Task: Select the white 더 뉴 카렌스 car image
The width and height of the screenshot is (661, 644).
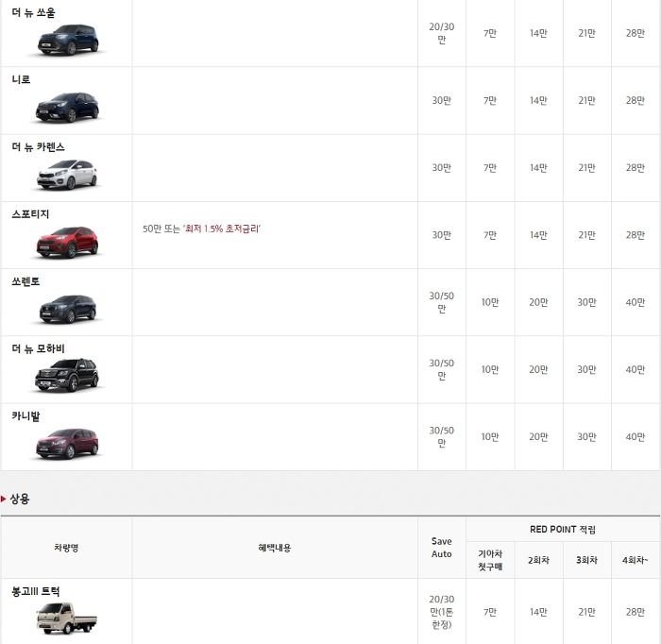Action: [67, 175]
